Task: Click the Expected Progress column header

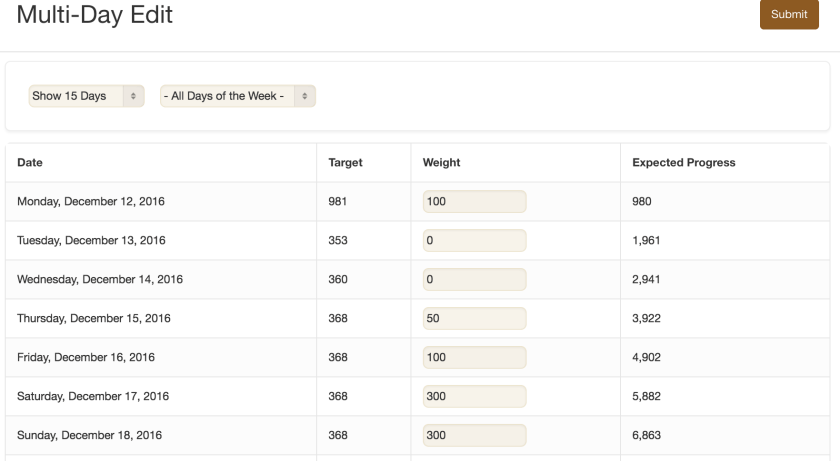Action: tap(683, 163)
